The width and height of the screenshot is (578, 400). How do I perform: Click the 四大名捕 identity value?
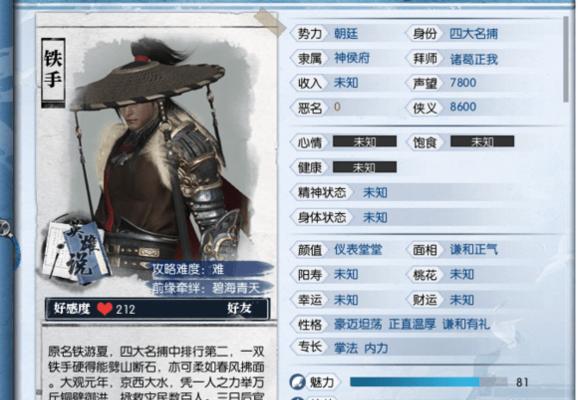click(x=474, y=34)
